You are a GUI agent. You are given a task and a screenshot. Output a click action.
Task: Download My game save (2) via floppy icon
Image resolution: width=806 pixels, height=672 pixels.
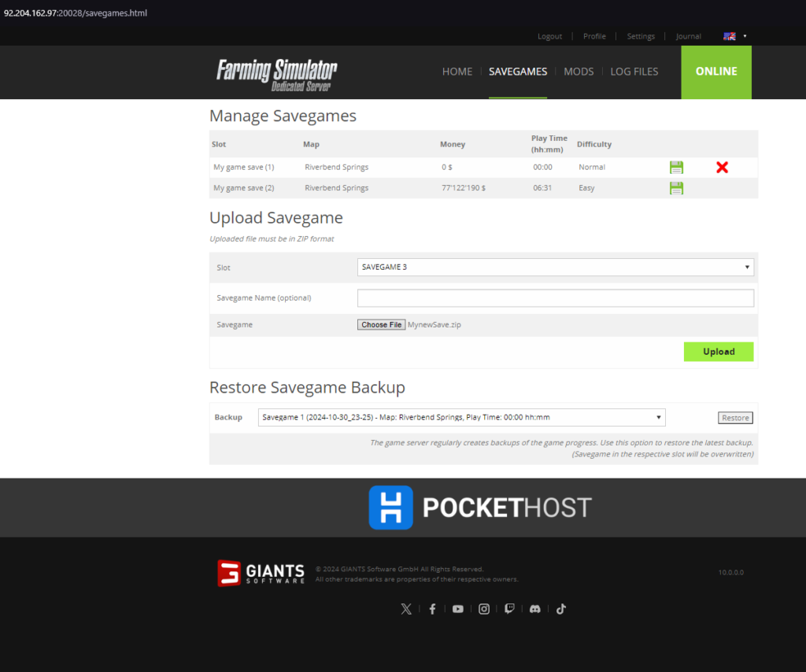[x=676, y=188]
